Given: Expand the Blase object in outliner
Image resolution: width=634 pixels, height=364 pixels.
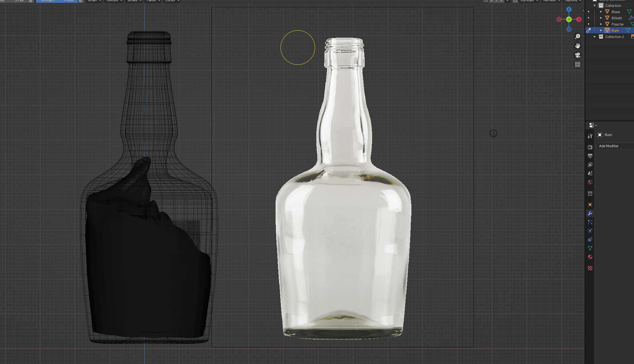Looking at the screenshot, I should click(601, 12).
